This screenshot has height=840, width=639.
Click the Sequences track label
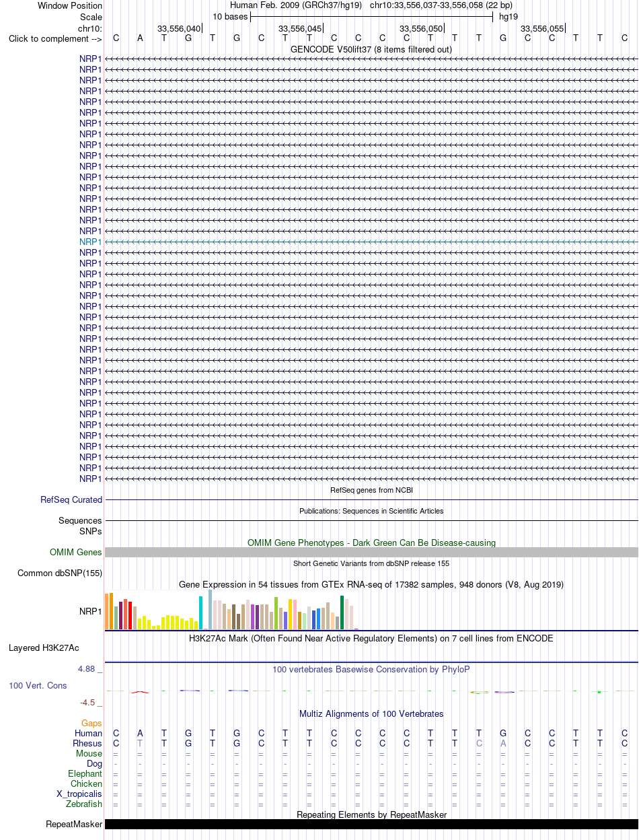(81, 520)
